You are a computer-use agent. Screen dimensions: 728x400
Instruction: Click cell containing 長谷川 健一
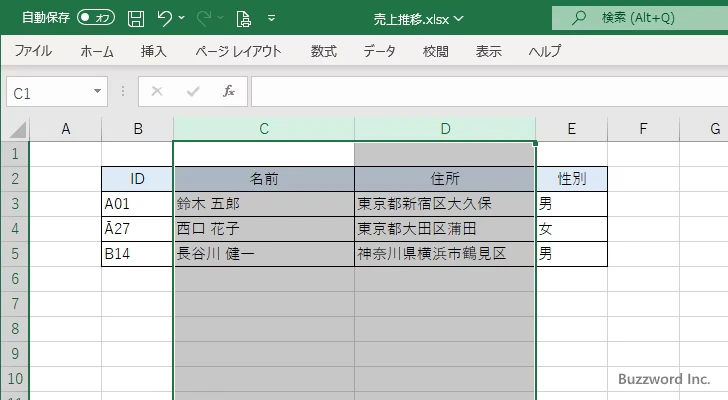coord(264,254)
